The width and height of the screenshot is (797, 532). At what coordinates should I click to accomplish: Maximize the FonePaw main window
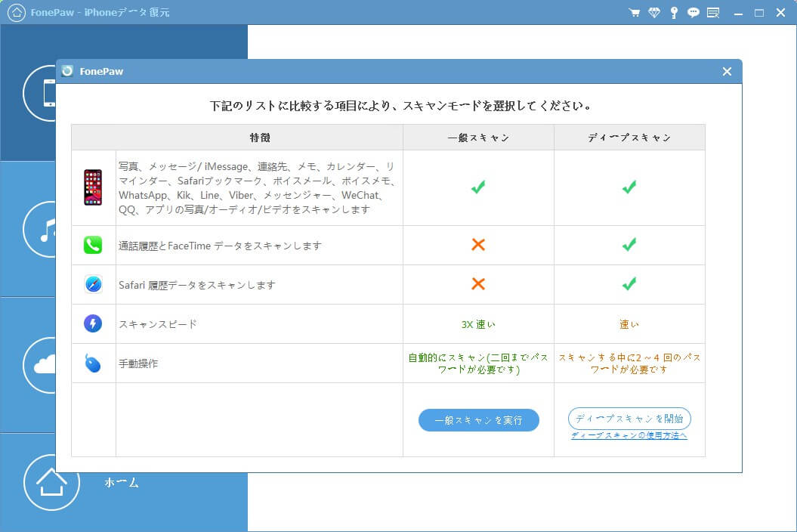(x=759, y=13)
